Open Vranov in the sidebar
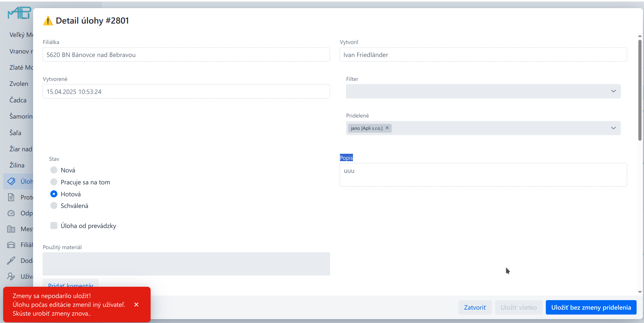This screenshot has width=644, height=323. (x=21, y=51)
